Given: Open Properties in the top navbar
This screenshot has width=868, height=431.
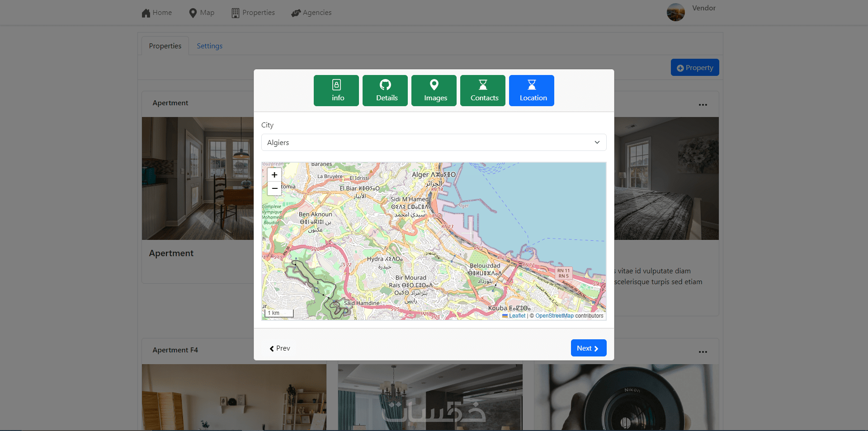Looking at the screenshot, I should point(253,13).
